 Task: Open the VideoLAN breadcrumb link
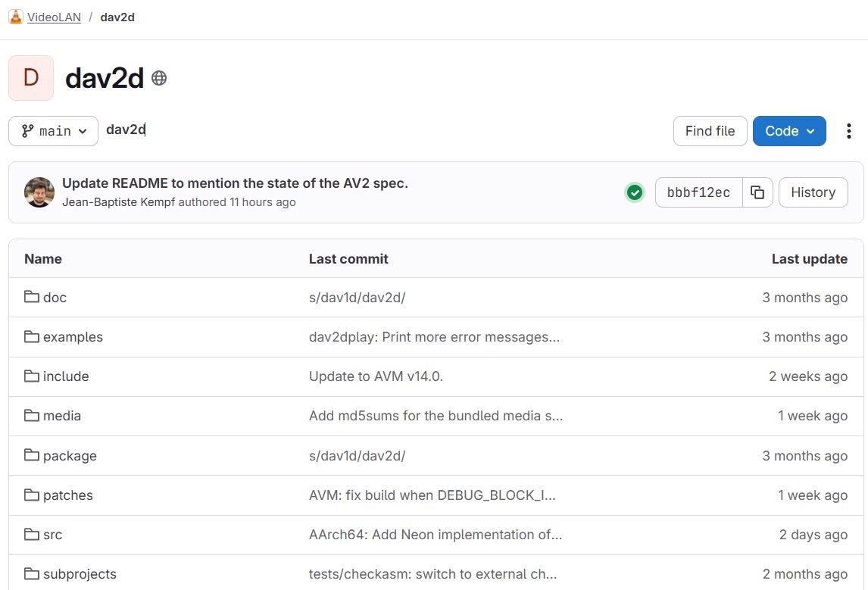pos(54,17)
